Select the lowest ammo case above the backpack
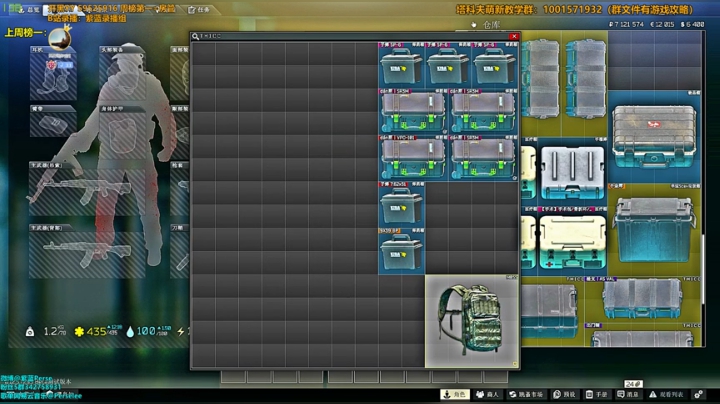Screen dimensions: 720x404 point(401,251)
